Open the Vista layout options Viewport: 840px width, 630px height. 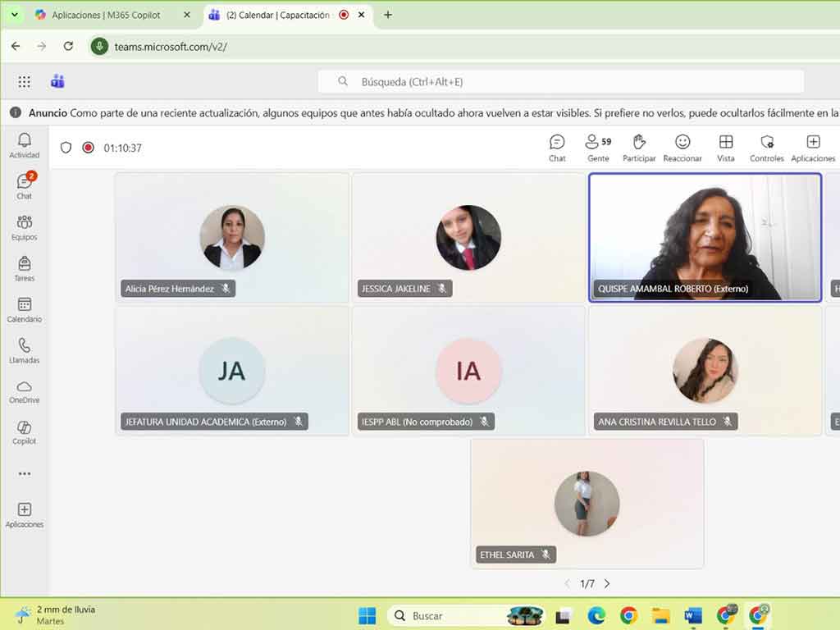coord(726,148)
